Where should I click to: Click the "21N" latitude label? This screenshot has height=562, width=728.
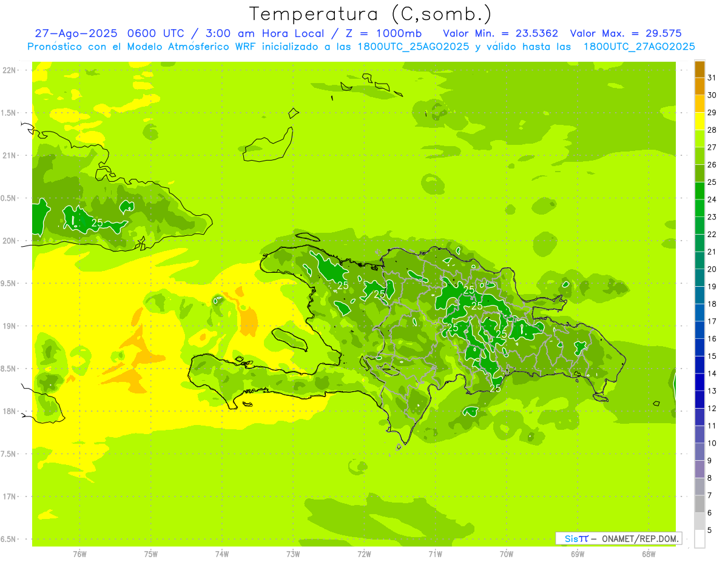coord(10,156)
